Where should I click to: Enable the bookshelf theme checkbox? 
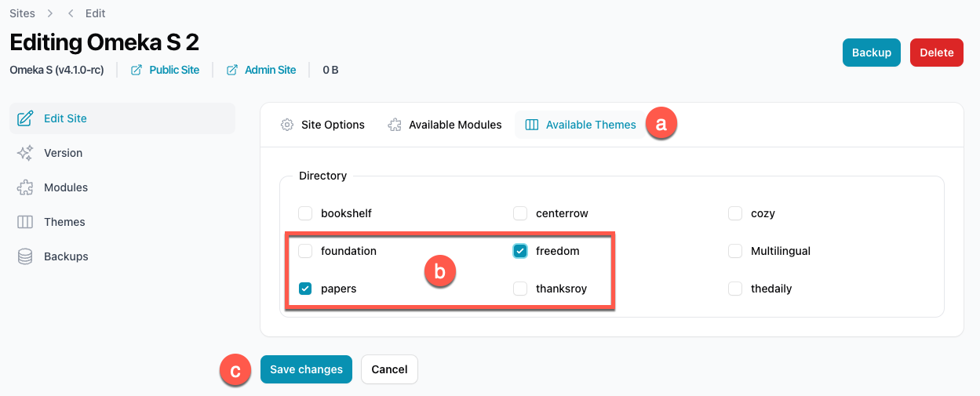tap(306, 213)
